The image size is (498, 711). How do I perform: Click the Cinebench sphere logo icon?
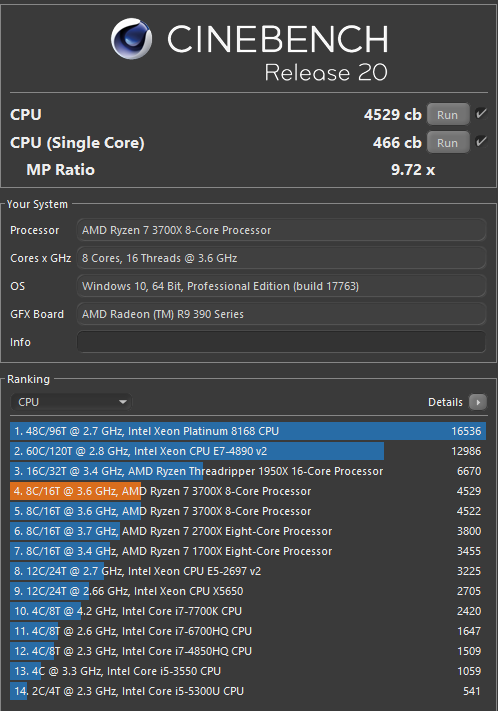tap(132, 39)
